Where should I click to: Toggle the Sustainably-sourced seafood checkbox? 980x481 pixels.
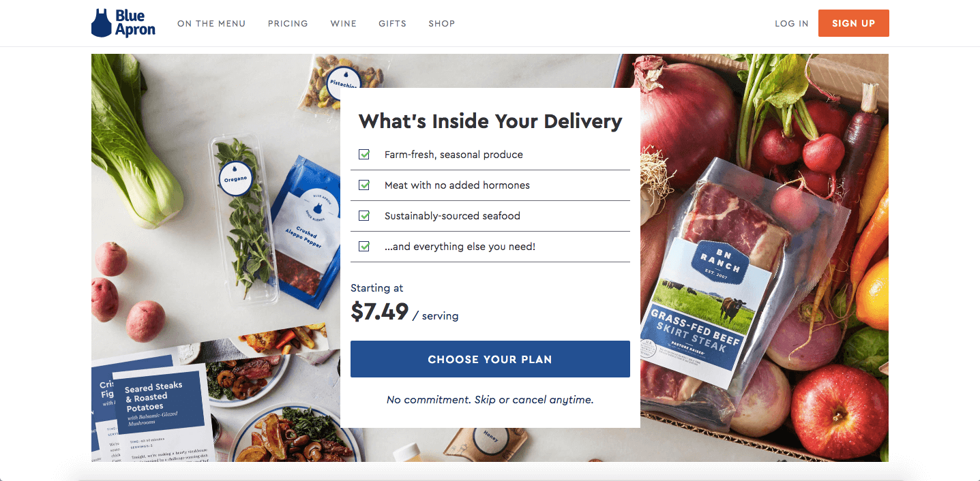(x=364, y=216)
